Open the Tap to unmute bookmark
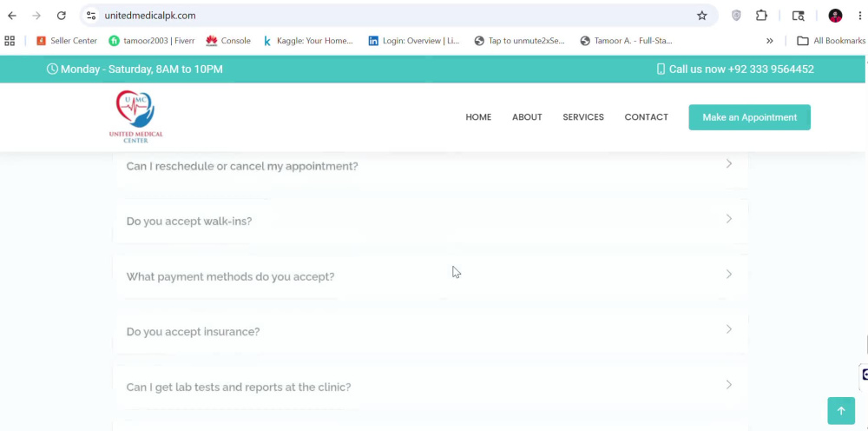868x431 pixels. pyautogui.click(x=519, y=41)
